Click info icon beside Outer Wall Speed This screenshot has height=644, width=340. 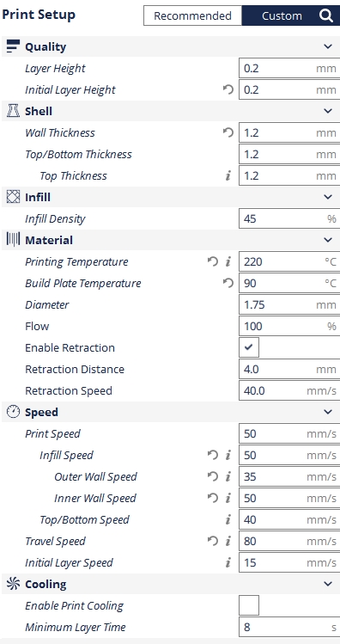(x=228, y=476)
